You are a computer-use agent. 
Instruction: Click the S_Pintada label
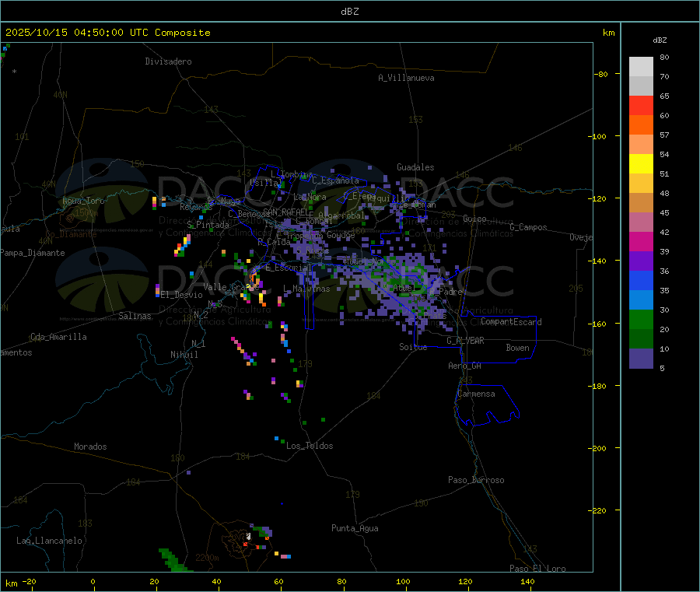(x=208, y=225)
